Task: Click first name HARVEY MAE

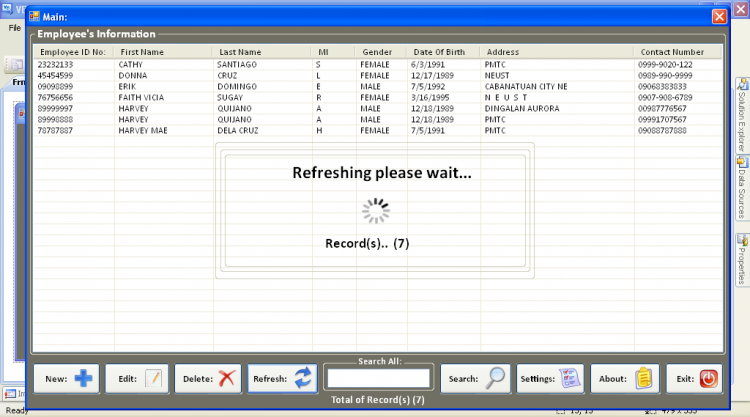Action: (x=143, y=131)
